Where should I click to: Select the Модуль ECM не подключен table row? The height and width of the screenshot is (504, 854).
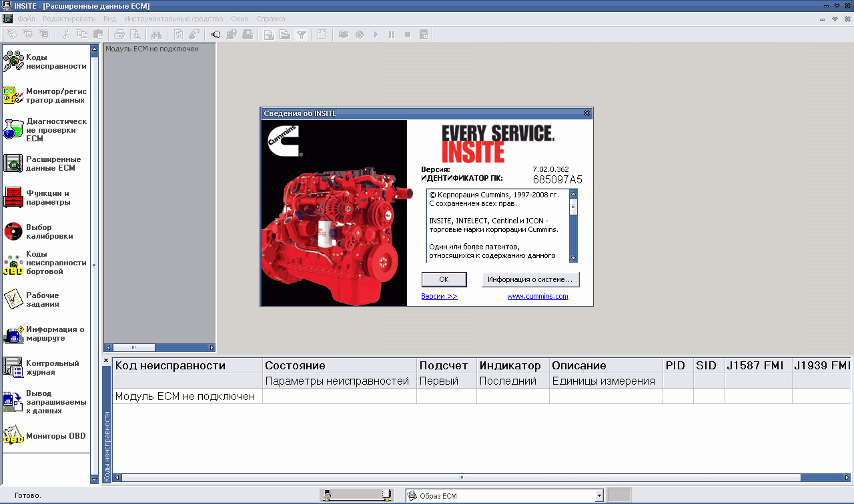pyautogui.click(x=482, y=397)
